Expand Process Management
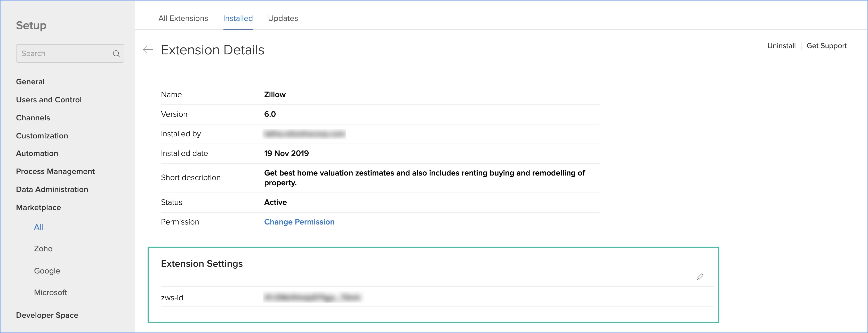Screen dimensions: 868x333 [x=55, y=171]
